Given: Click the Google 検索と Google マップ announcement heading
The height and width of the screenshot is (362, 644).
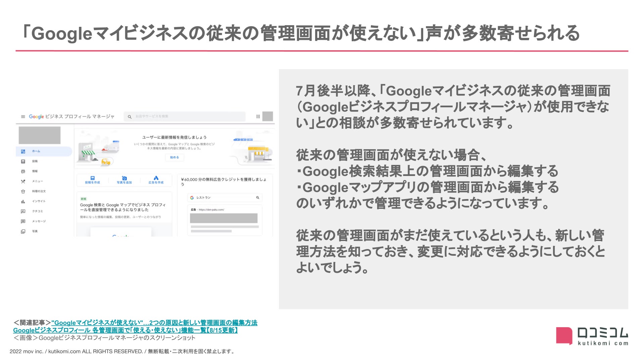Looking at the screenshot, I should [123, 207].
